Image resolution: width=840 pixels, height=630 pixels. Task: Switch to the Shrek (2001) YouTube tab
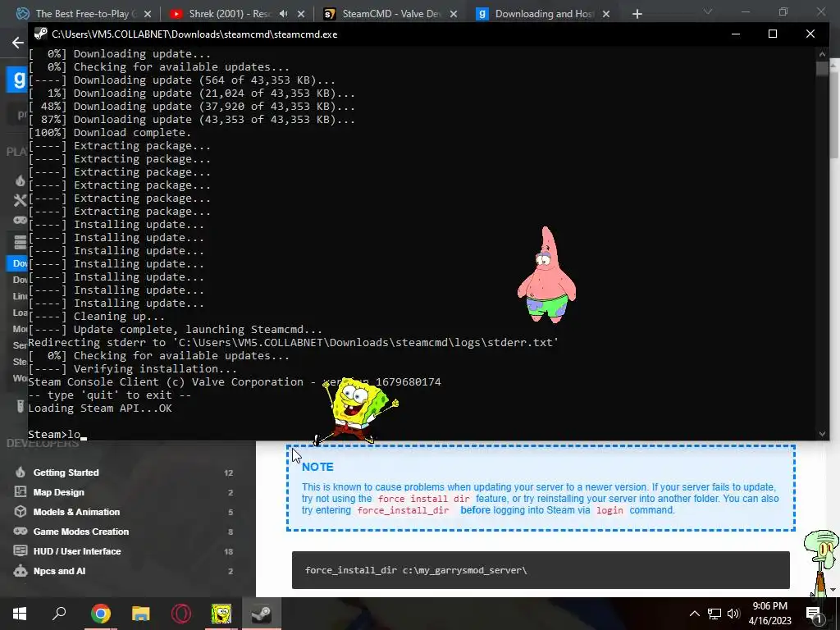point(231,14)
